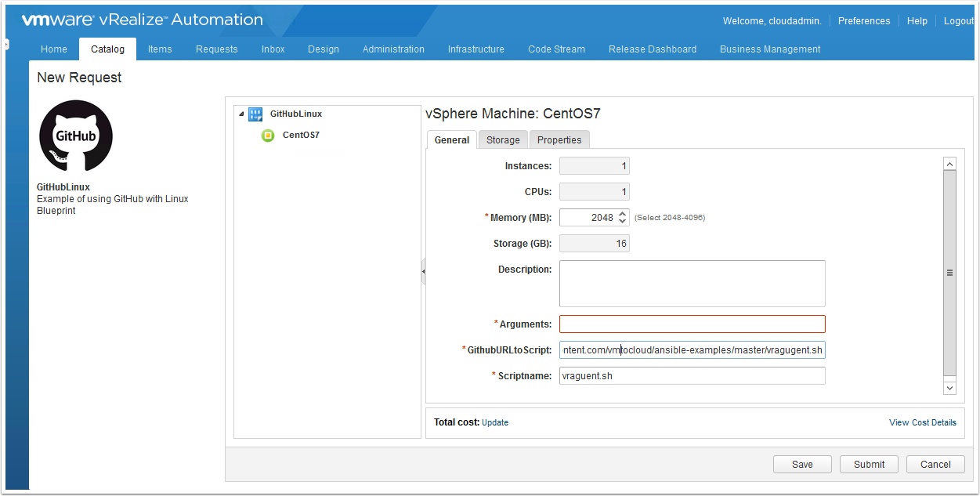Click the form scrollbar down arrow
Viewport: 980px width, 496px height.
pyautogui.click(x=949, y=388)
